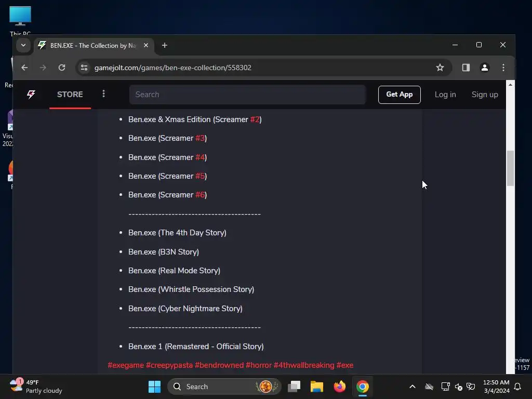
Task: Focus the Game Jolt Search field
Action: point(247,95)
